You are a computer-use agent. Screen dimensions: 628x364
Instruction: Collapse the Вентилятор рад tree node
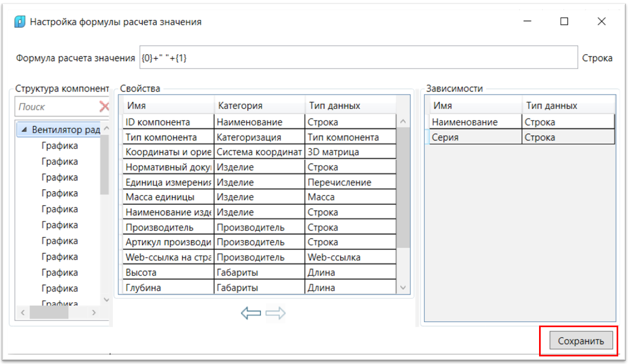click(x=24, y=129)
